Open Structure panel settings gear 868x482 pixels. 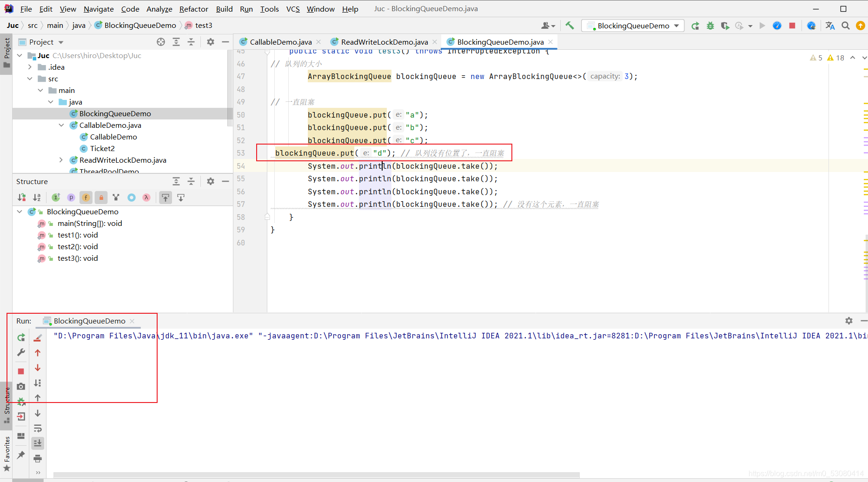point(211,181)
